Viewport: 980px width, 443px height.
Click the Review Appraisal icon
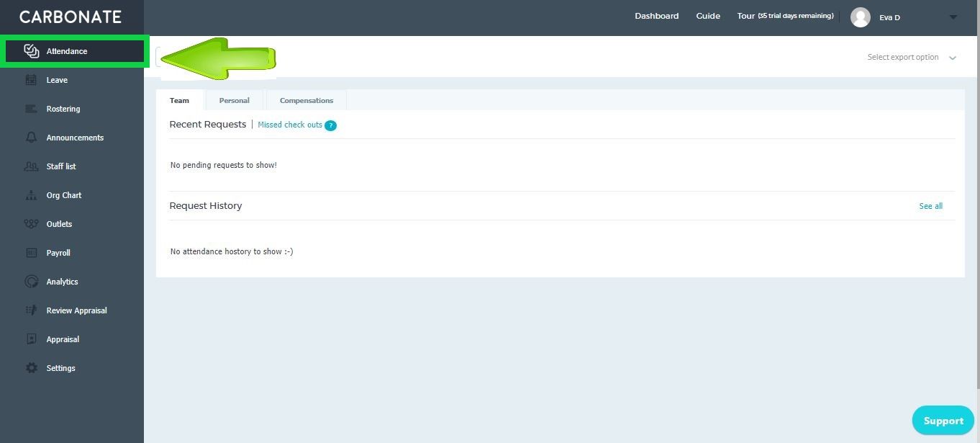click(x=31, y=310)
